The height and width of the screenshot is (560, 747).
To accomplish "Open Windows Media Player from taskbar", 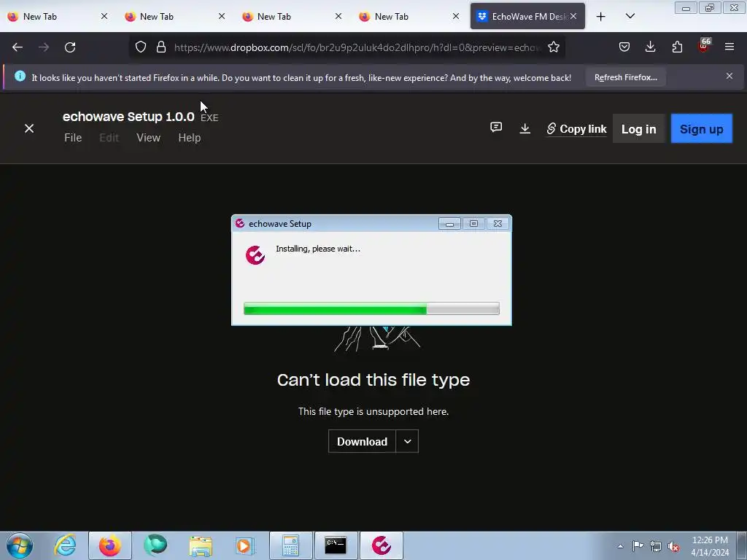I will pyautogui.click(x=245, y=545).
